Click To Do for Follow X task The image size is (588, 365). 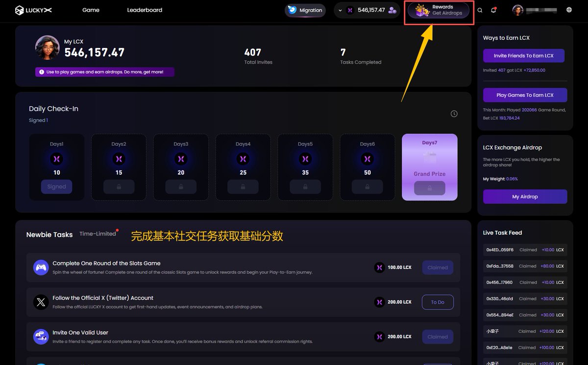point(438,302)
